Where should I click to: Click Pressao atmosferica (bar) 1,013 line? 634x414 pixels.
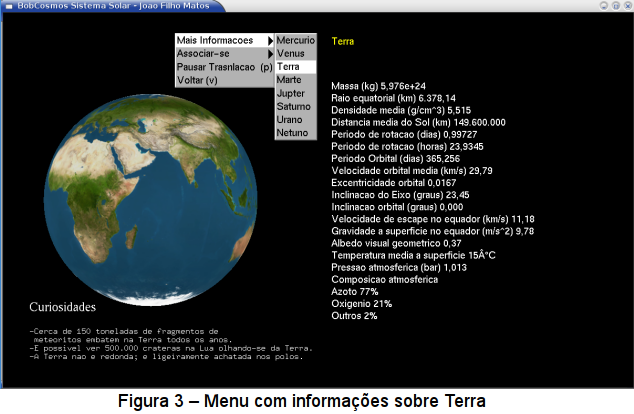(399, 268)
